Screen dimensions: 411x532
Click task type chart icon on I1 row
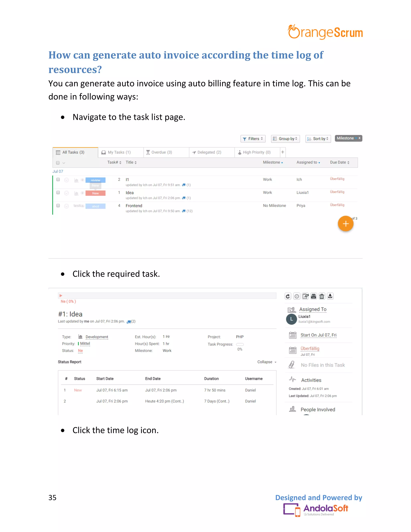pos(76,180)
